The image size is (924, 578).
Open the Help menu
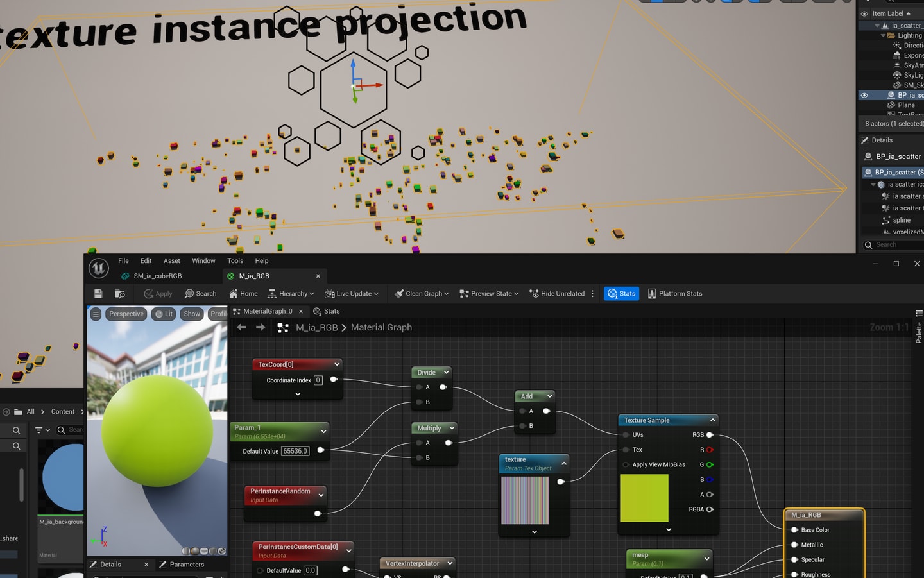click(262, 261)
